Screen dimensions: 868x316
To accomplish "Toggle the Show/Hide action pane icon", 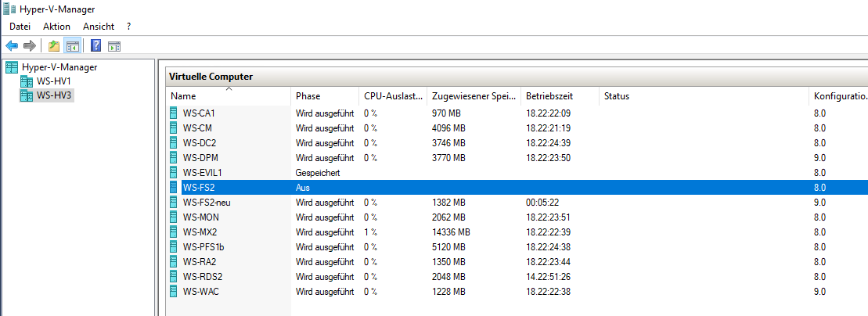I will (x=114, y=46).
